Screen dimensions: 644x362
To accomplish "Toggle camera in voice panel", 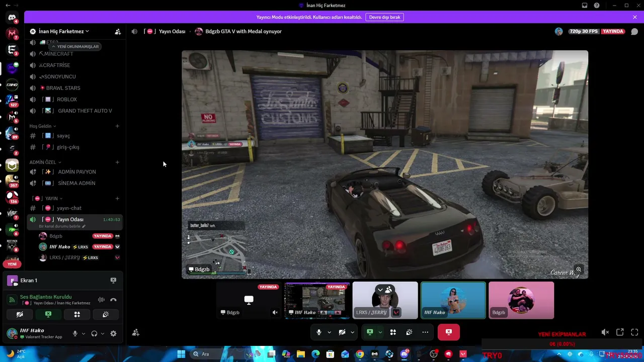I will click(x=20, y=314).
